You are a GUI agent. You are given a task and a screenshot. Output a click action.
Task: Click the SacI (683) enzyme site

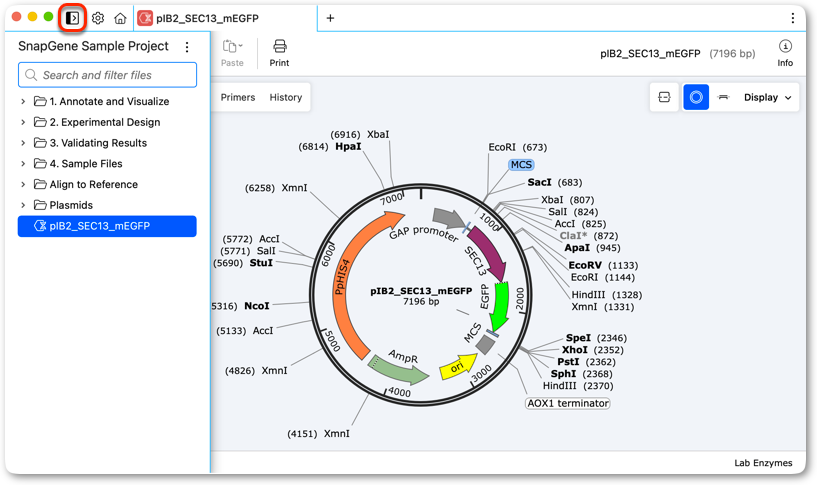tap(554, 182)
